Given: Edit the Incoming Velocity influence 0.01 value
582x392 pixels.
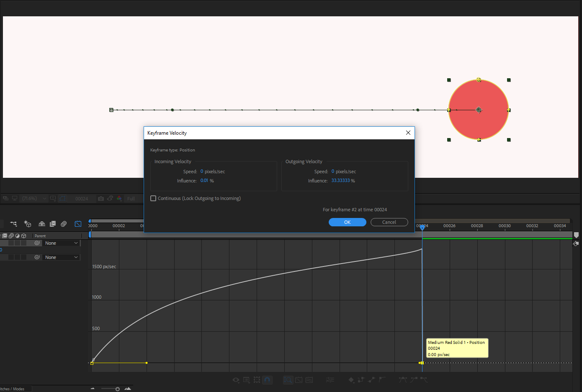Looking at the screenshot, I should pos(204,181).
